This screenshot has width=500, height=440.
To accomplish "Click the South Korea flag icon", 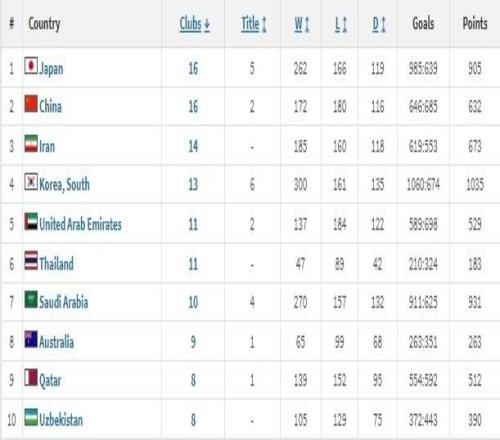I will pos(31,182).
